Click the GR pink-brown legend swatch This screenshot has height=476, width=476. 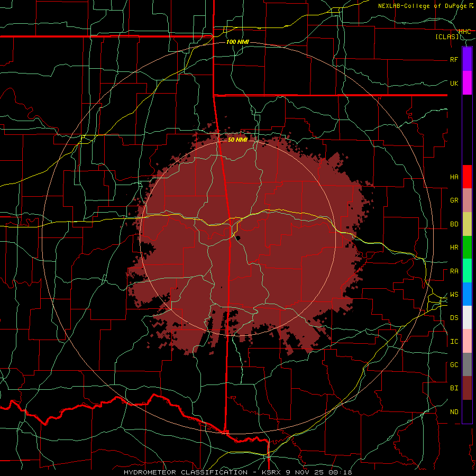(467, 200)
